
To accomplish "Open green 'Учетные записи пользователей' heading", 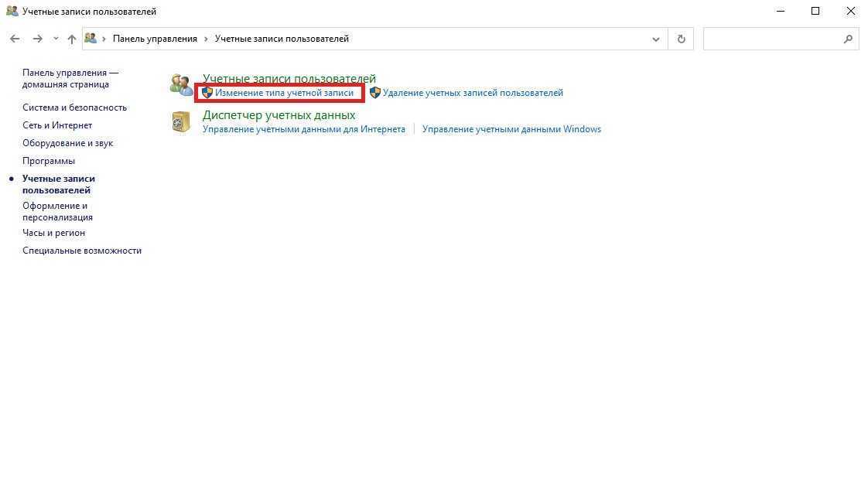I will [289, 79].
